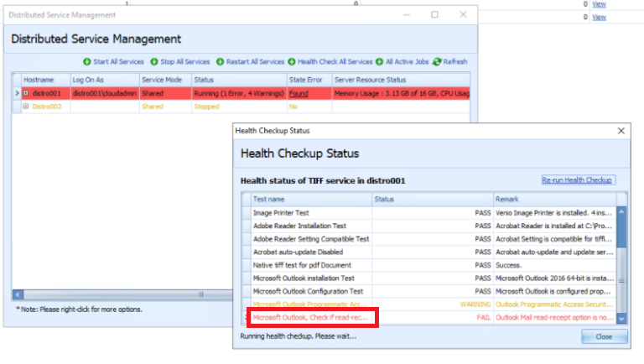The width and height of the screenshot is (644, 364).
Task: Select Microsoft Outlook read-receipt check row
Action: tap(429, 318)
